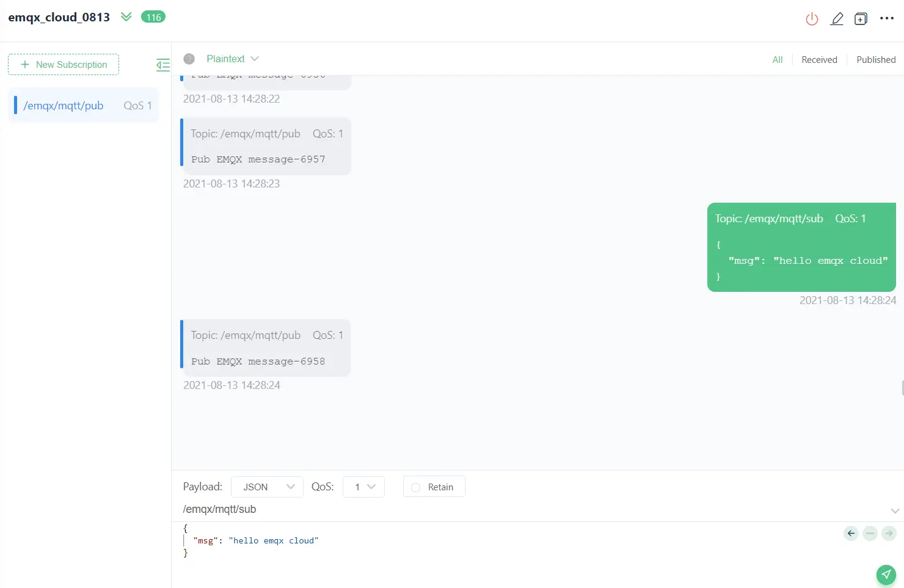Show All messages tab

pos(778,60)
